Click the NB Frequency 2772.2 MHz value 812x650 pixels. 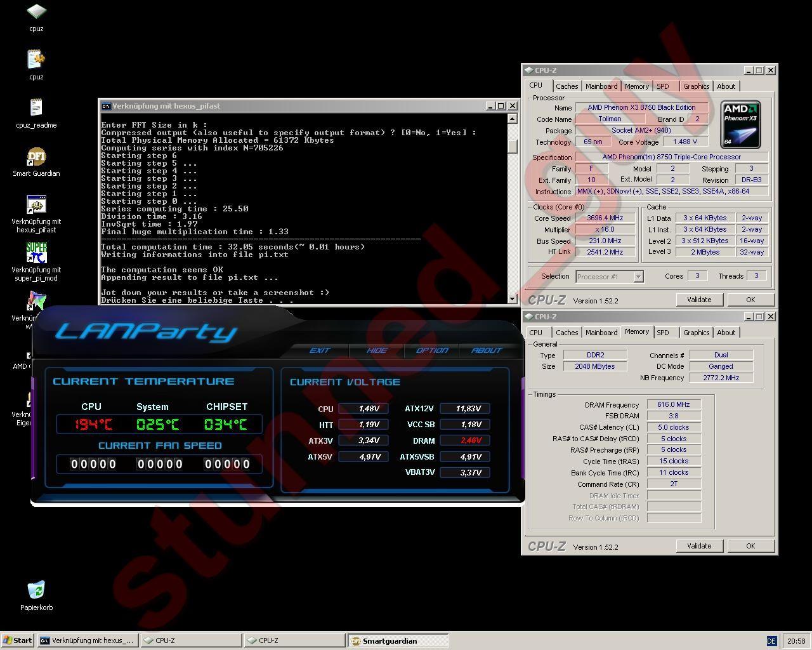(x=721, y=378)
